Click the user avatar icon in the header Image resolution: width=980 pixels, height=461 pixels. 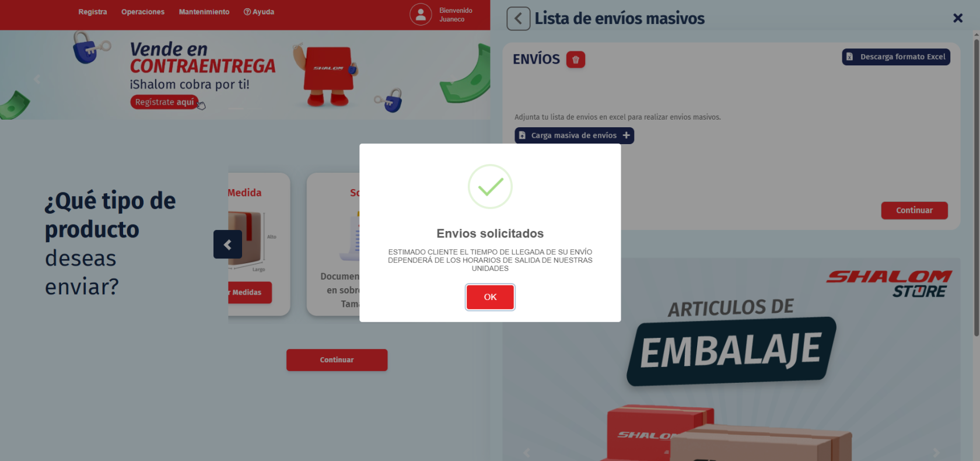[x=421, y=15]
